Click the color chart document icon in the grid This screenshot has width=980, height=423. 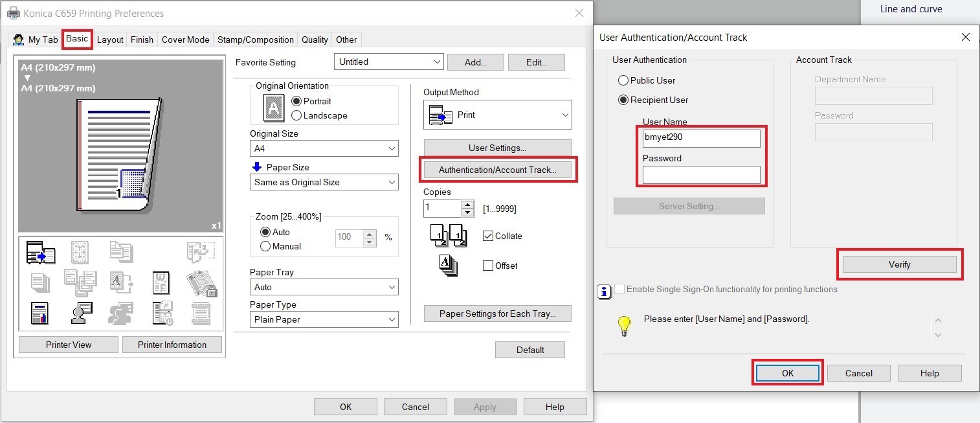[x=40, y=314]
